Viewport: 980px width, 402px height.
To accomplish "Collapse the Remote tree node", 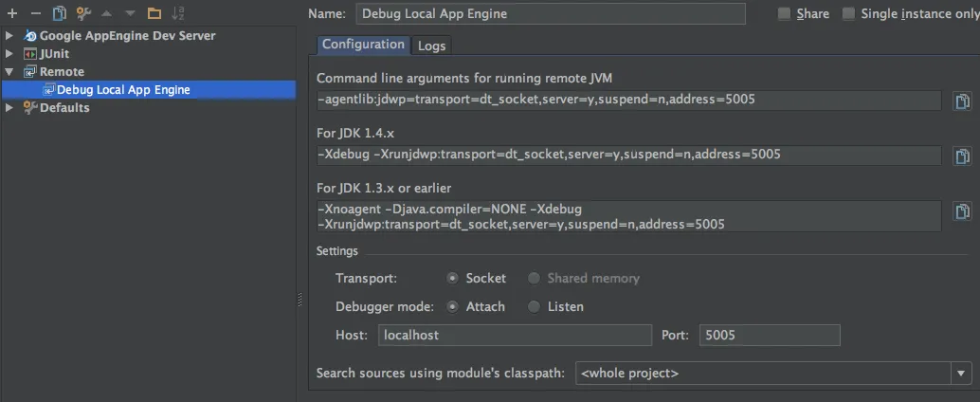I will coord(9,71).
